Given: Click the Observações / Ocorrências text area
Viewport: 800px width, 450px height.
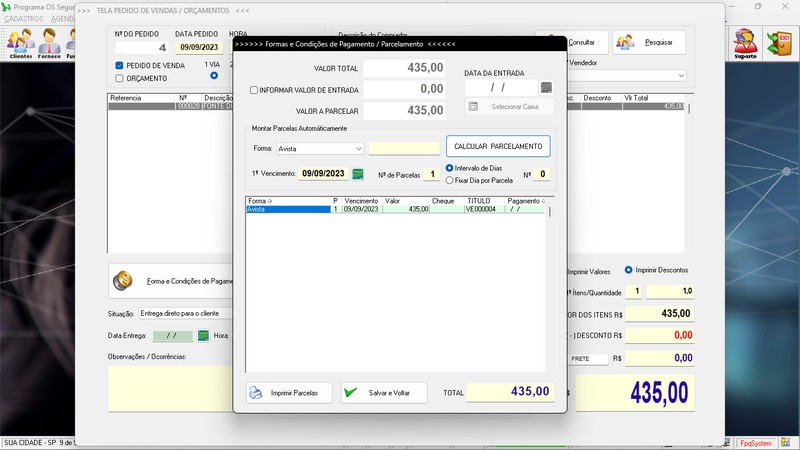Looking at the screenshot, I should (x=170, y=388).
